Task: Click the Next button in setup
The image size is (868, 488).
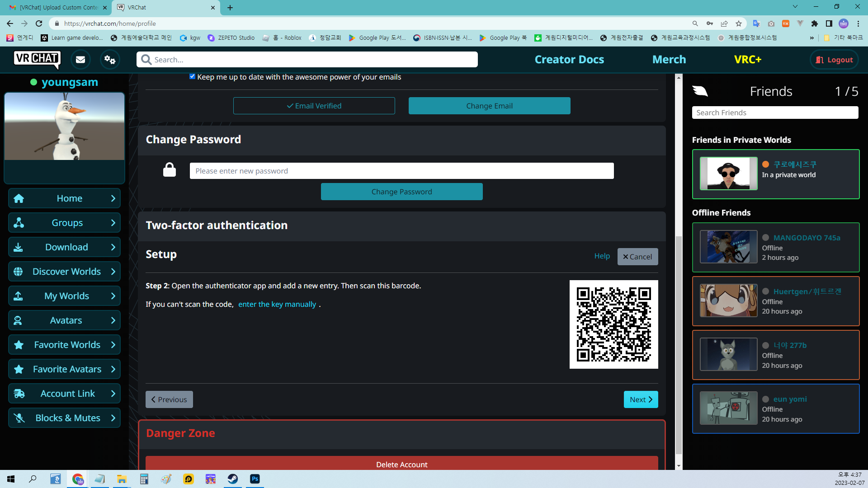Action: (641, 399)
